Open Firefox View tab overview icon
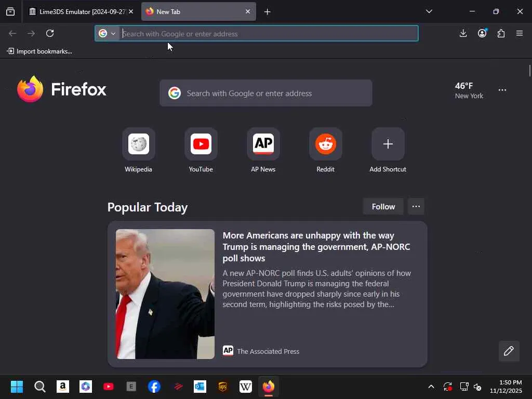The image size is (532, 399). pyautogui.click(x=10, y=11)
